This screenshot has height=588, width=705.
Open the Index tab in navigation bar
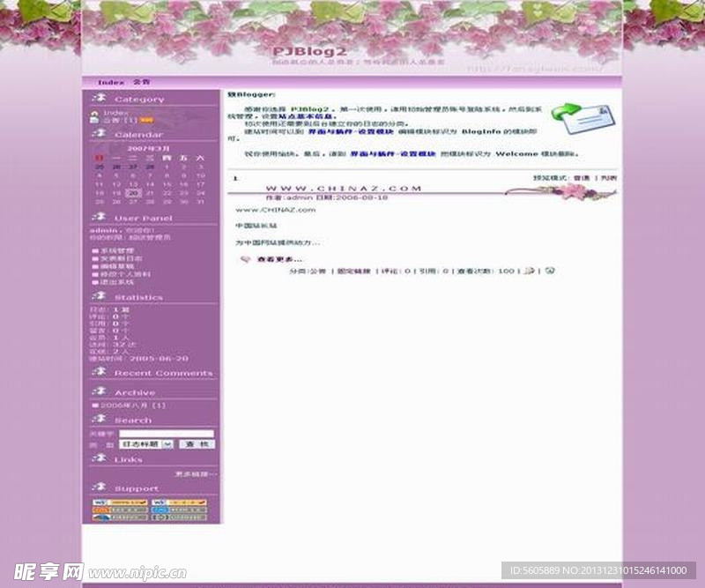tap(111, 82)
